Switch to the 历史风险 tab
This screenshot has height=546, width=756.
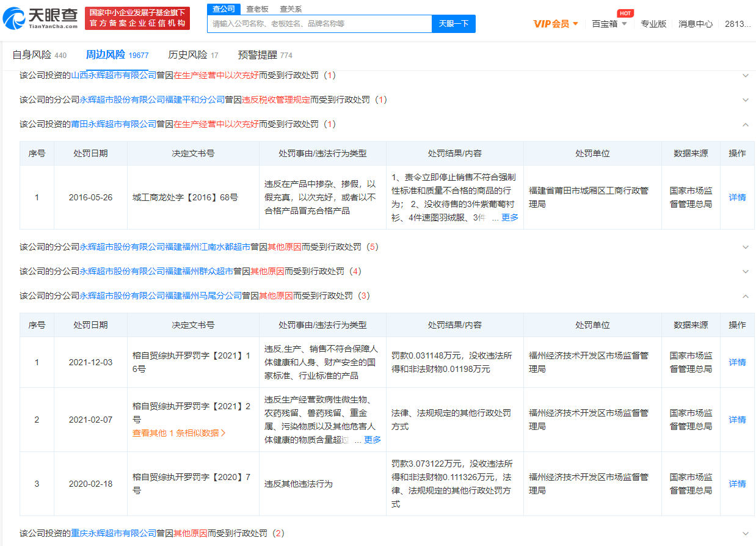pyautogui.click(x=193, y=55)
